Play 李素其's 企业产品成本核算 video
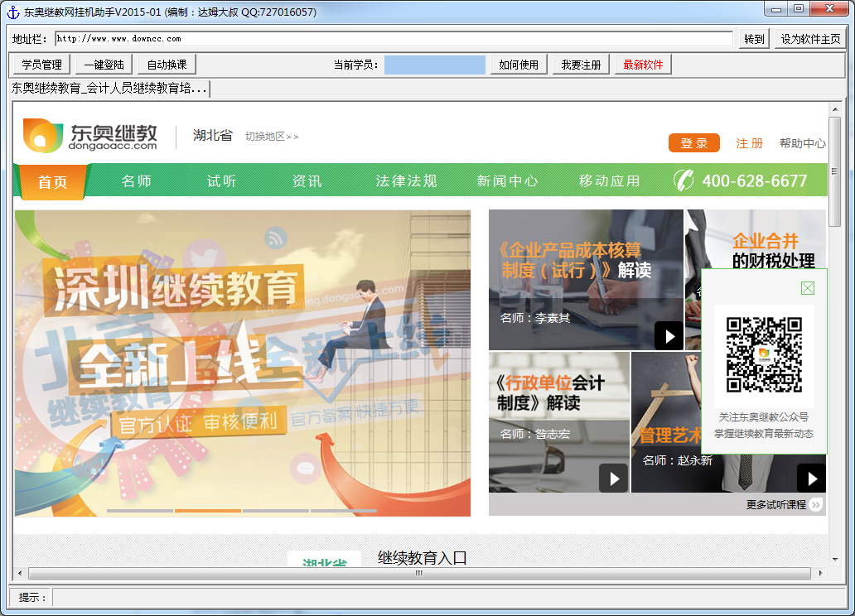Viewport: 855px width, 616px height. pyautogui.click(x=669, y=335)
